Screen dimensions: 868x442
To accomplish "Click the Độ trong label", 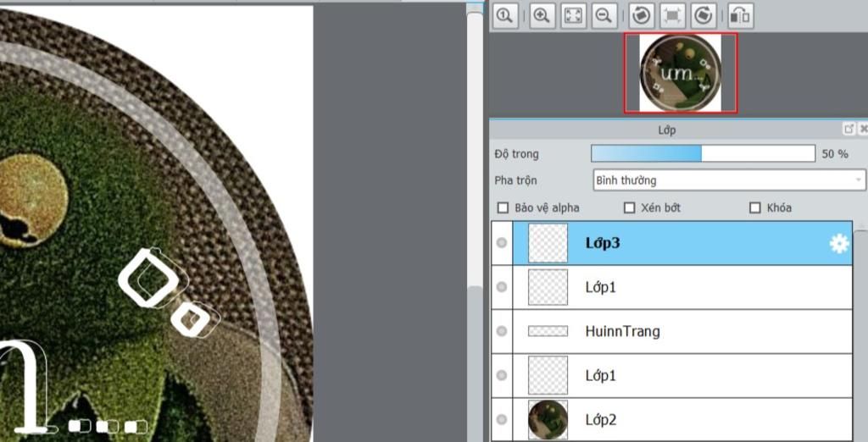I will 516,154.
